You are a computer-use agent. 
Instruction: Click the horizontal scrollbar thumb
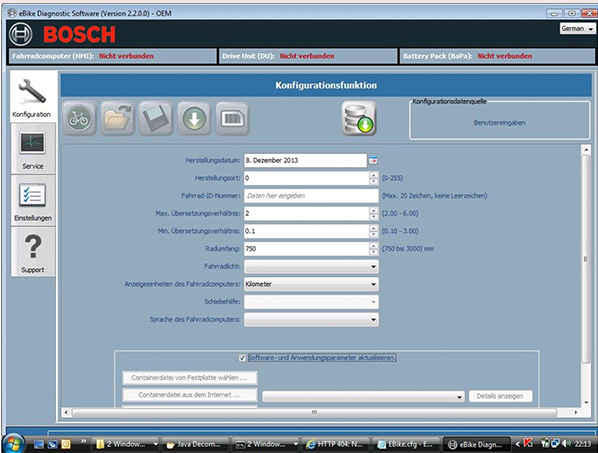(x=314, y=412)
